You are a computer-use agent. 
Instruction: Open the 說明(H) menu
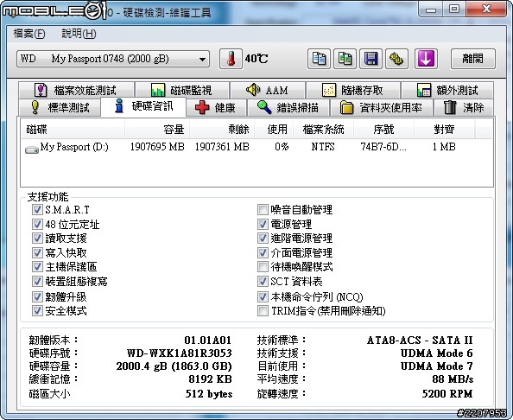(79, 34)
